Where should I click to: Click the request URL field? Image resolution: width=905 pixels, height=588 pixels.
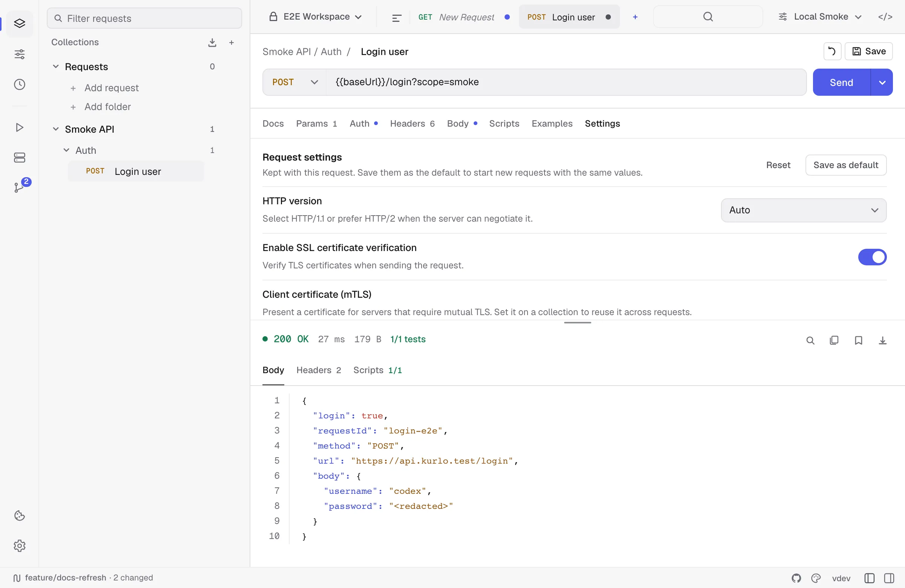click(x=566, y=82)
